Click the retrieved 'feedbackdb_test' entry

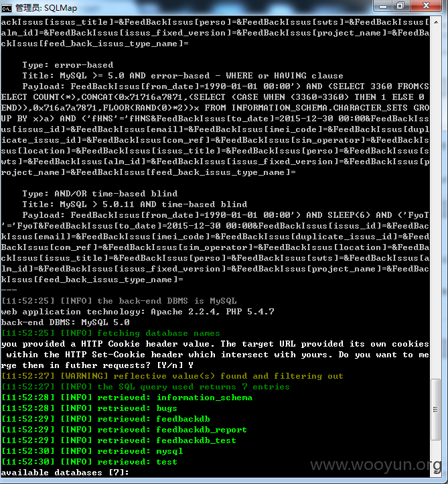119,440
